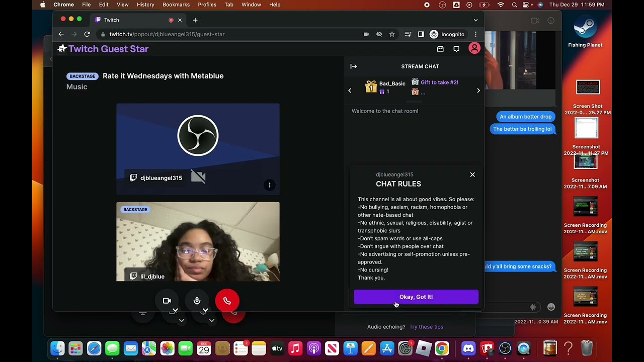Open Podcasts from the Dock
This screenshot has height=362, width=644.
tap(313, 348)
